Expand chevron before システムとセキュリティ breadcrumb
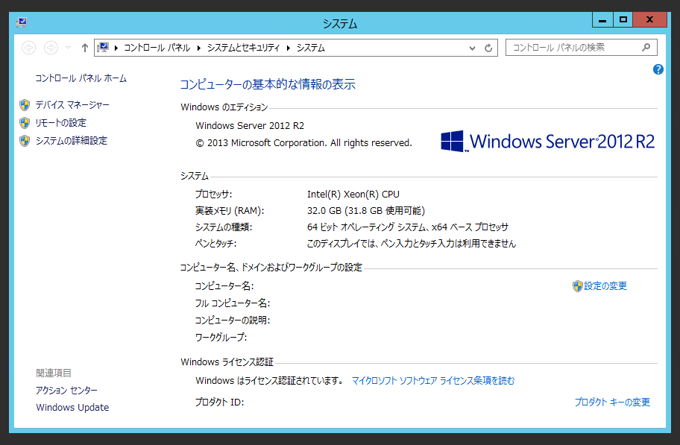This screenshot has height=445, width=680. pos(199,48)
